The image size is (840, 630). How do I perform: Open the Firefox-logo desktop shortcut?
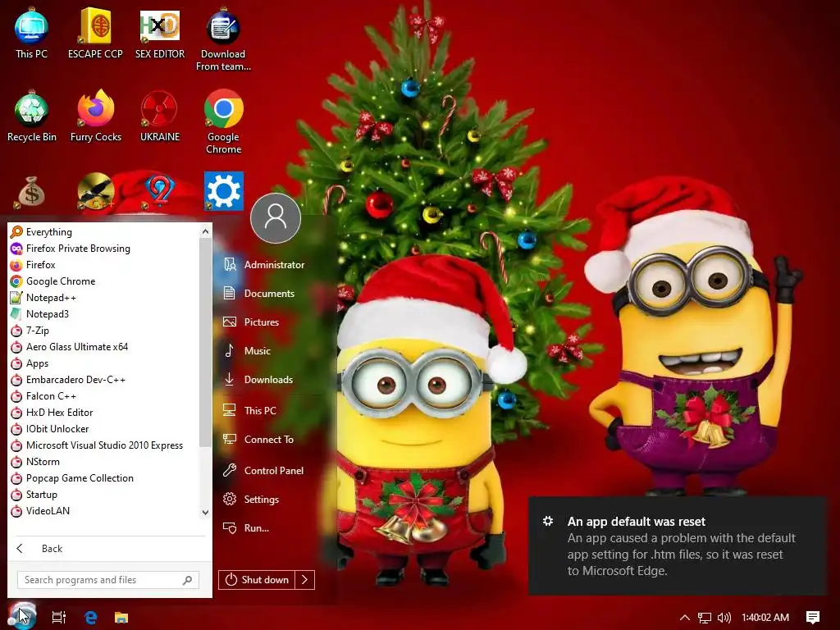(x=95, y=116)
